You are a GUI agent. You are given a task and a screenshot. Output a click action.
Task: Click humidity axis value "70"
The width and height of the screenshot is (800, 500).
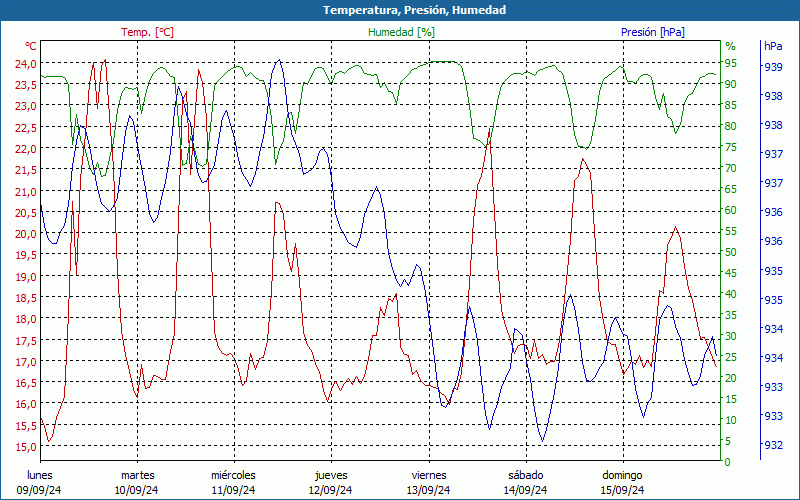click(x=731, y=168)
